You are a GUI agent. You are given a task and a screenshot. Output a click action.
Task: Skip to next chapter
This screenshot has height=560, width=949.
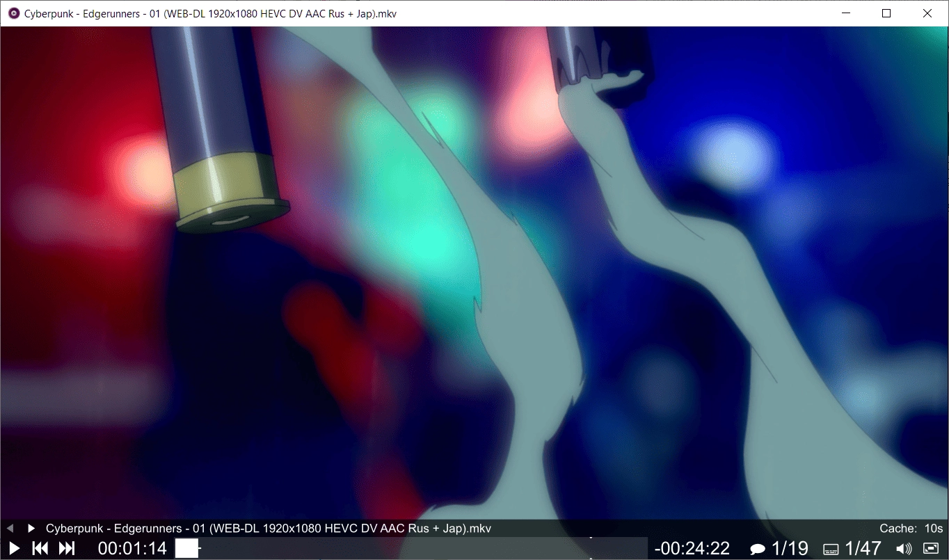pyautogui.click(x=66, y=548)
